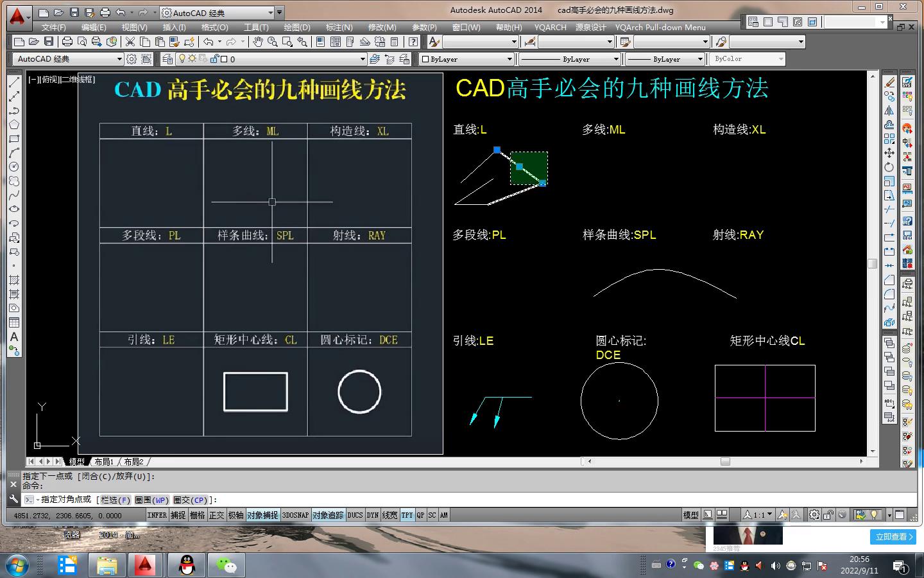Click the command line input field
924x578 pixels.
tap(449, 500)
